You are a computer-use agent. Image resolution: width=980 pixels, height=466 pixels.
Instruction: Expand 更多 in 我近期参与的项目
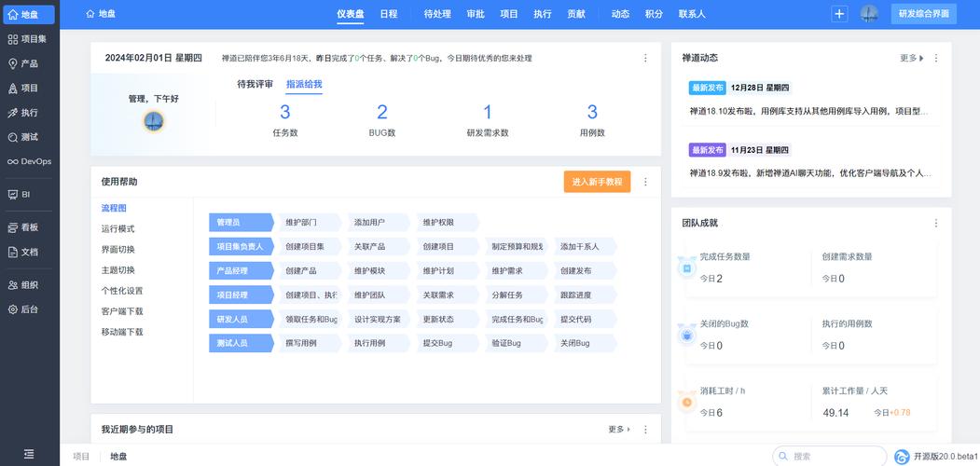click(619, 430)
